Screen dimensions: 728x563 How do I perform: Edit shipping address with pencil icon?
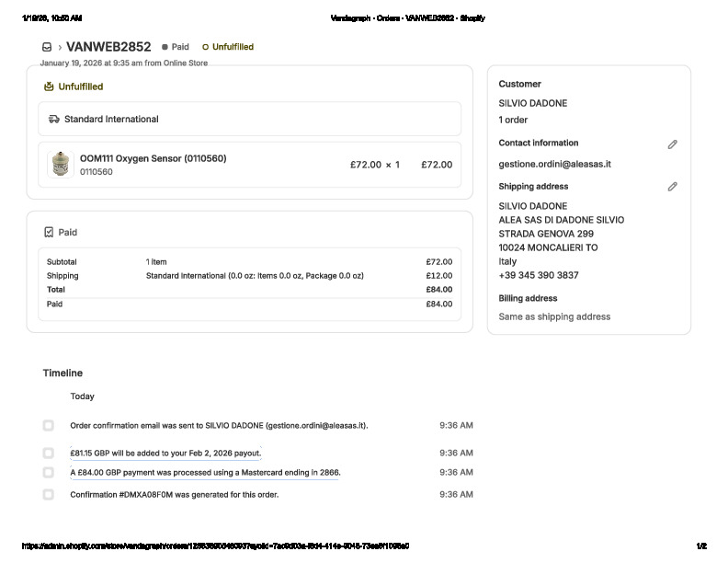672,187
